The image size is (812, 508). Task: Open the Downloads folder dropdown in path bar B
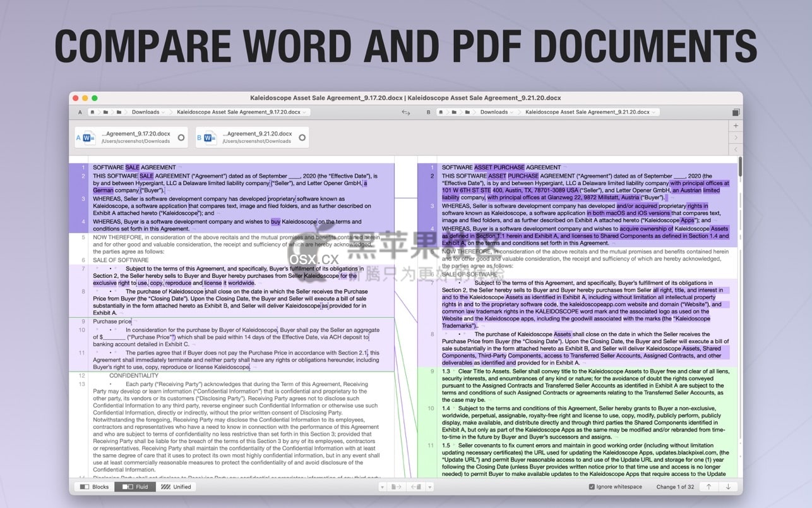point(498,112)
